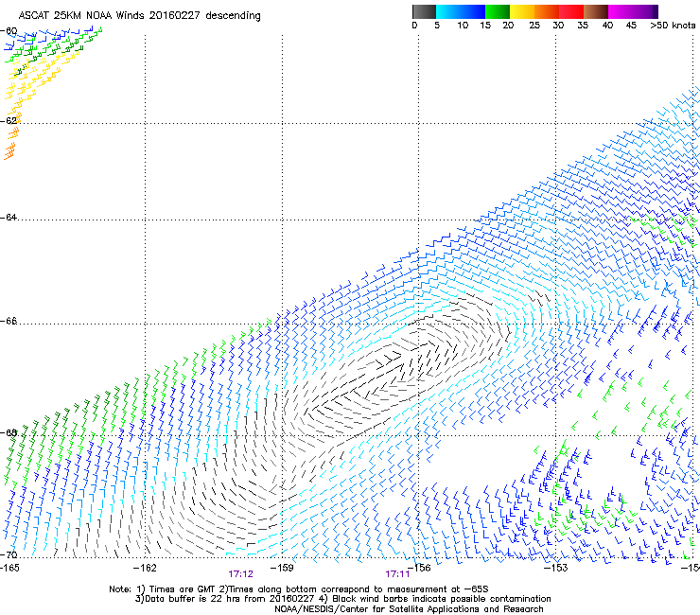
Task: Click the cyan-blue 5-15 knots color band
Action: click(x=461, y=11)
